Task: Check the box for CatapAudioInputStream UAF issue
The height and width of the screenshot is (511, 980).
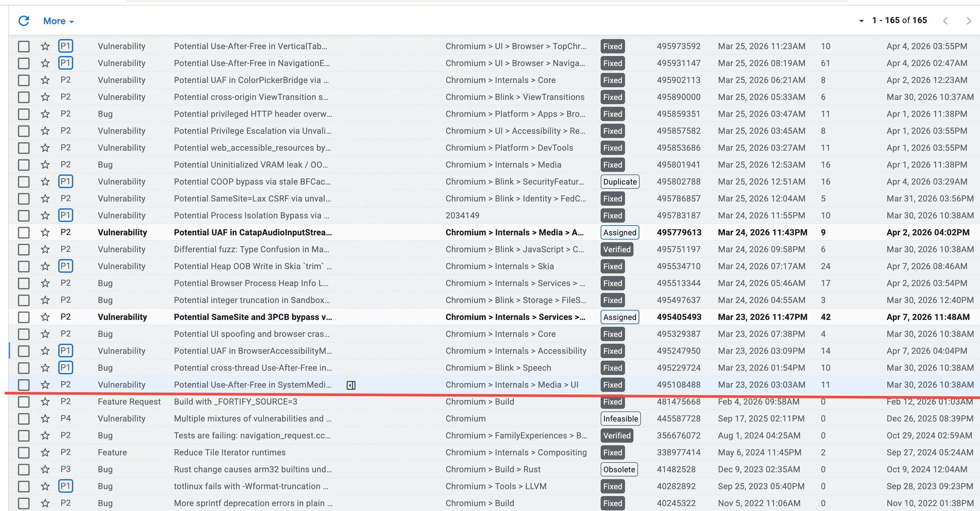Action: point(23,232)
